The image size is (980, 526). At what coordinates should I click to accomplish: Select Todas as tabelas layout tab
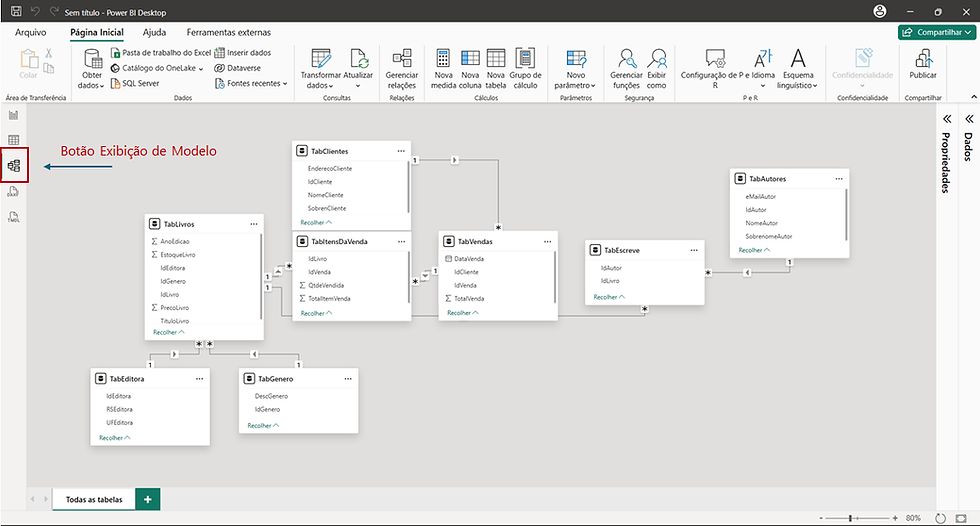(94, 499)
